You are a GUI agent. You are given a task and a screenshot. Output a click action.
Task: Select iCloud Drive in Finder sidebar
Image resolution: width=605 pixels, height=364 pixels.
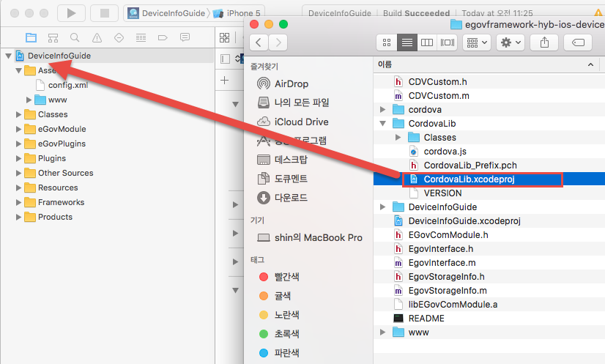point(301,122)
